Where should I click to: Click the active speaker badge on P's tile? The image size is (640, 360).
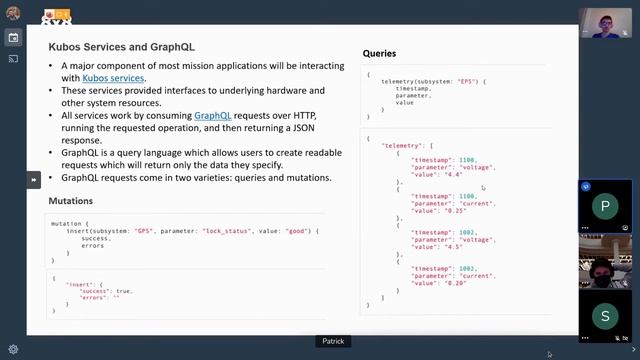(x=586, y=187)
